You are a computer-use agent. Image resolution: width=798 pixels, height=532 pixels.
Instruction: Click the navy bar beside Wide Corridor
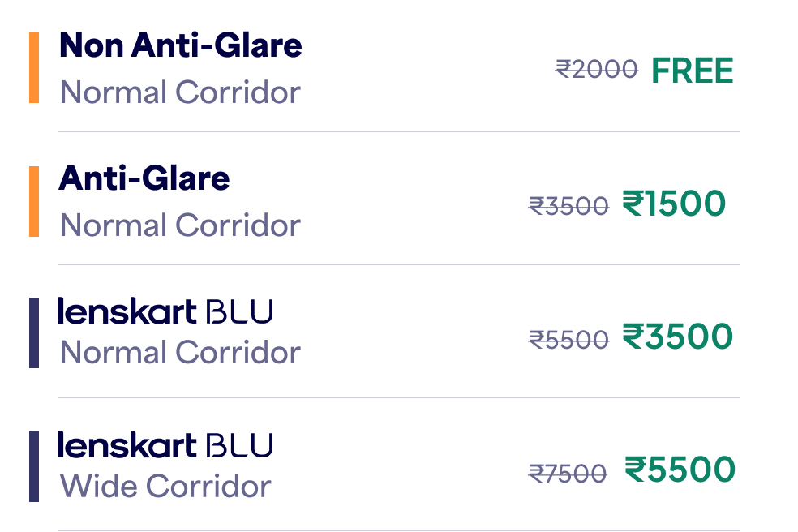point(34,466)
